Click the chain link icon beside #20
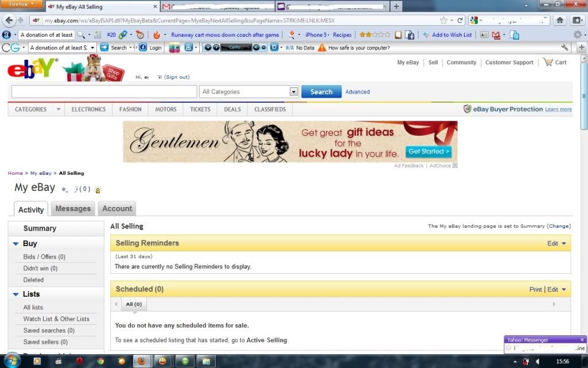This screenshot has height=368, width=588. (123, 35)
